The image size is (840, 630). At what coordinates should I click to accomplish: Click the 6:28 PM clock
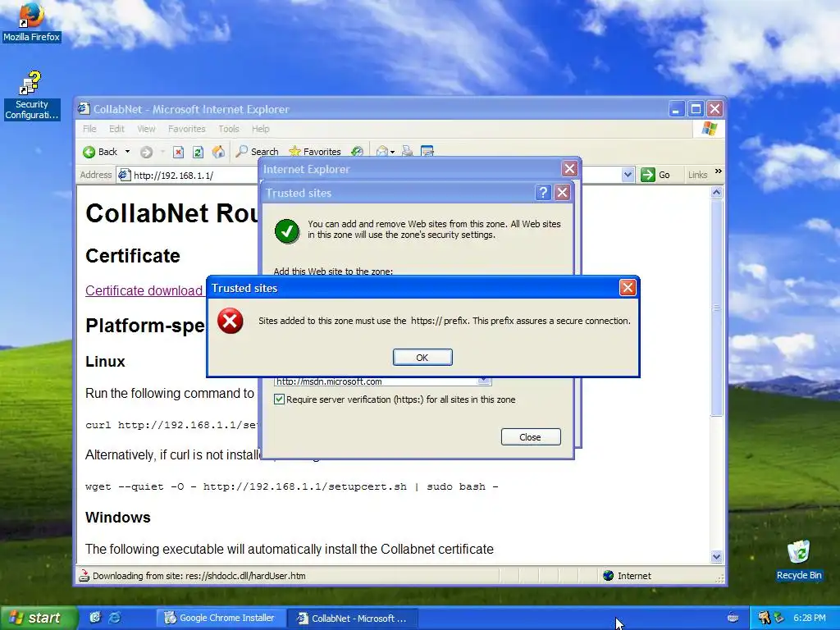tap(810, 619)
